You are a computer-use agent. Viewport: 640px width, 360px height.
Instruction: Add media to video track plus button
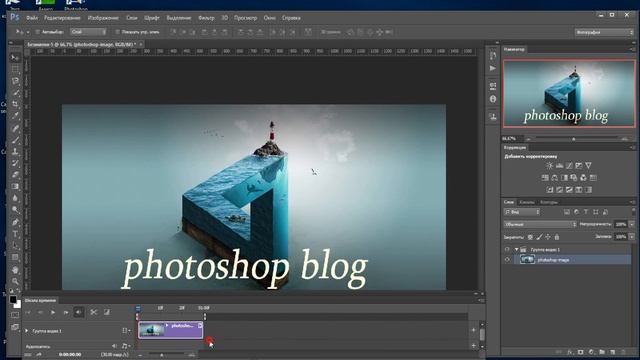point(473,330)
